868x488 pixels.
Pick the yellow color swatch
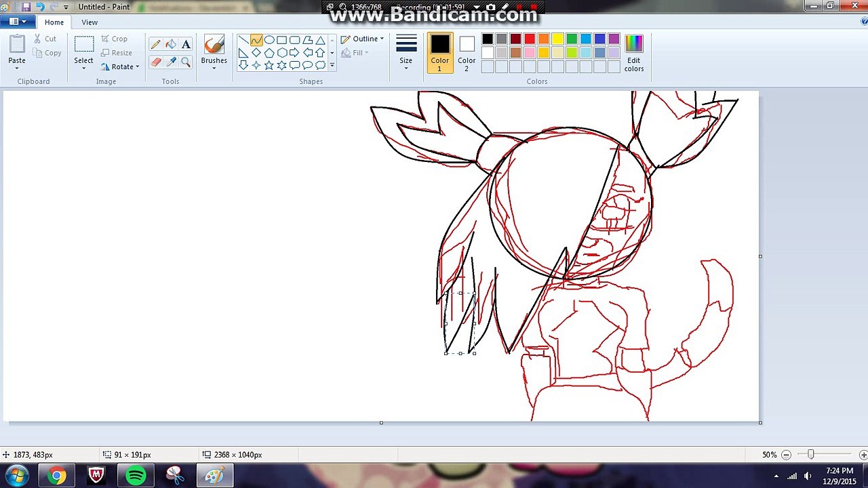point(557,39)
